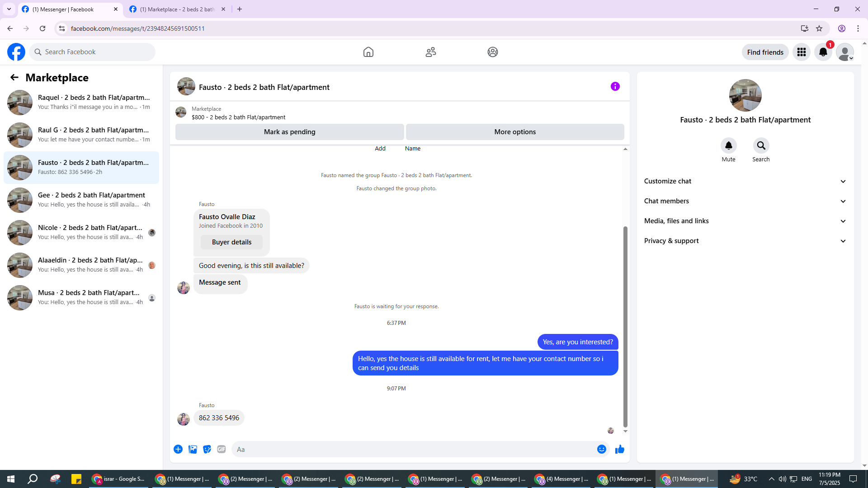Open the Facebook menu grid icon

(801, 52)
